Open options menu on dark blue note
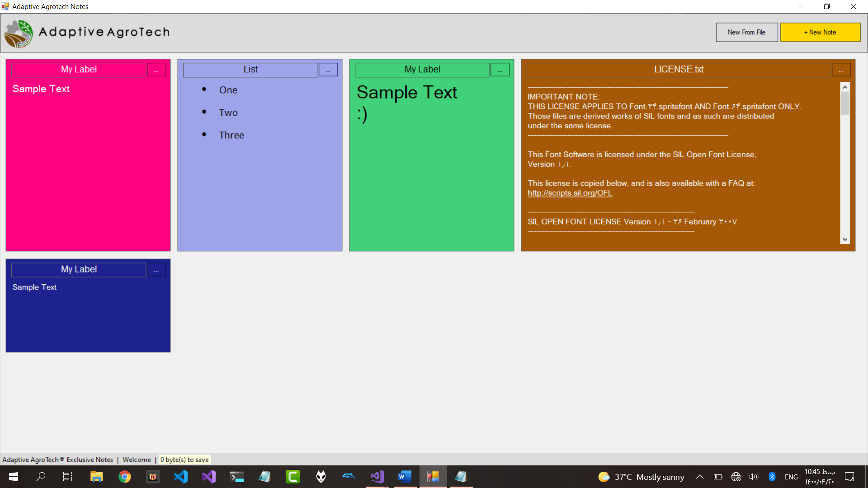 (x=156, y=270)
